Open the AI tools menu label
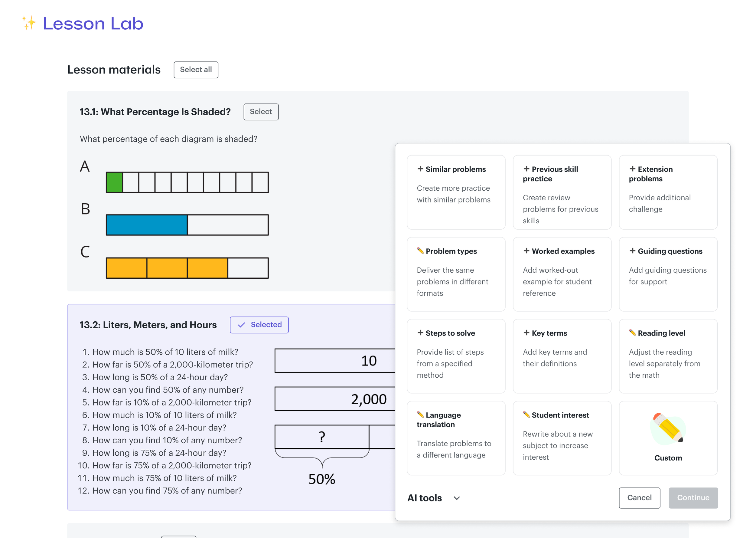756x538 pixels. pos(424,498)
